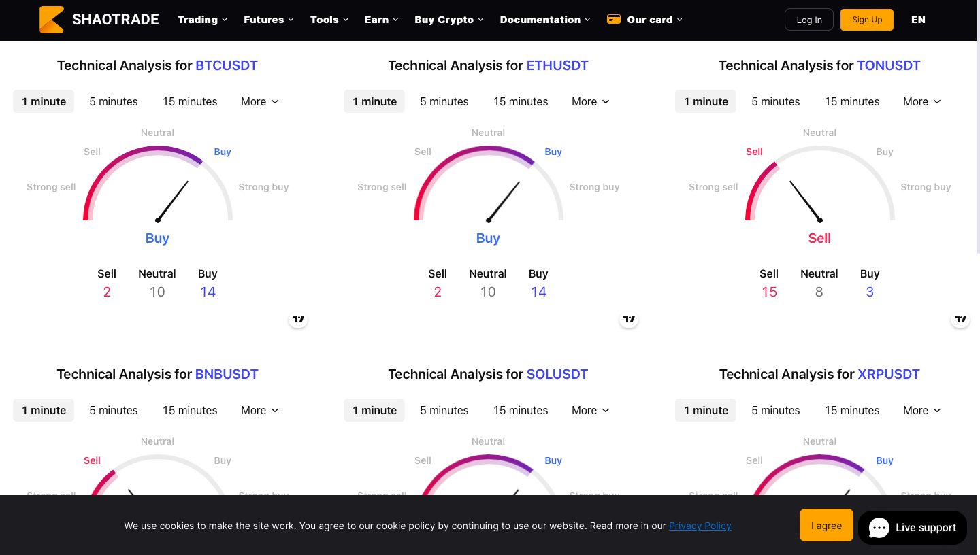Image resolution: width=980 pixels, height=555 pixels.
Task: Select 5 minutes tab for TONUSDT
Action: (x=776, y=101)
